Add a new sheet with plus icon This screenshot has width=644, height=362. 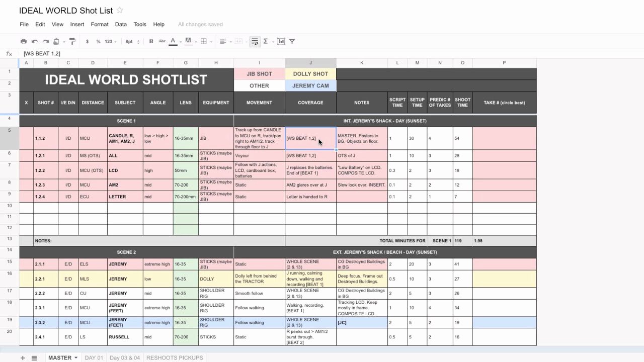[23, 358]
